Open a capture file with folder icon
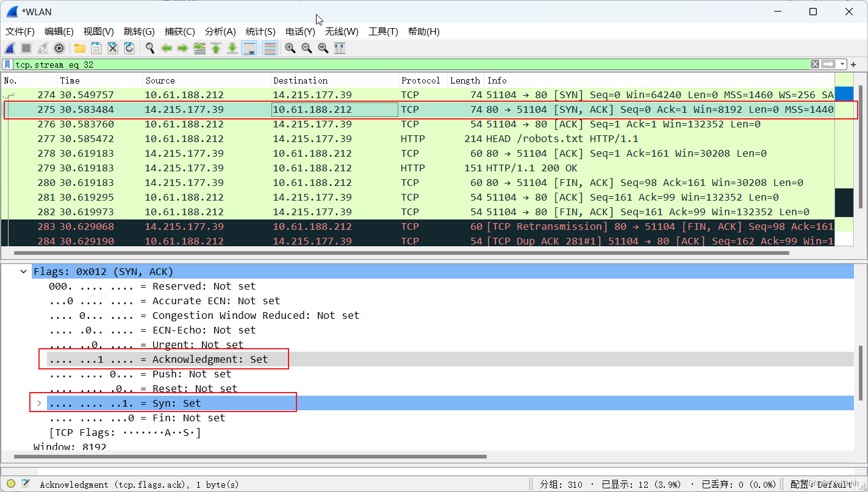Viewport: 868px width, 492px height. click(80, 48)
